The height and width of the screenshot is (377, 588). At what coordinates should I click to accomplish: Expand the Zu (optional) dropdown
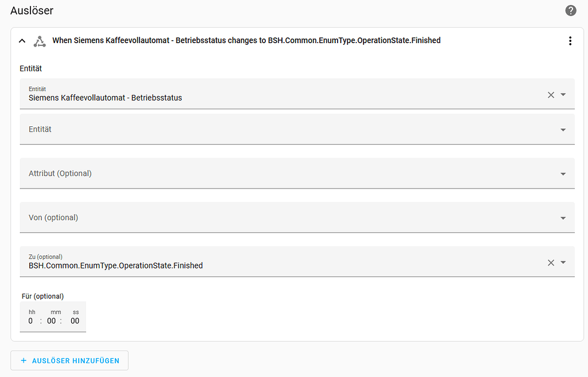(x=562, y=262)
